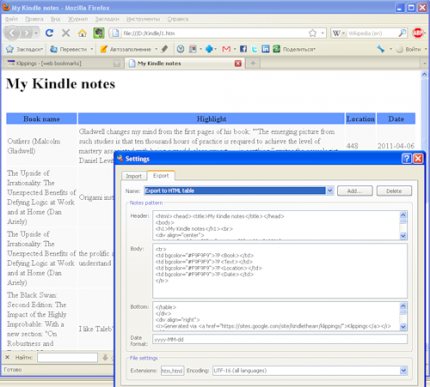Close the My Kindle notes tab
Viewport: 430px width, 387px height.
coord(238,63)
